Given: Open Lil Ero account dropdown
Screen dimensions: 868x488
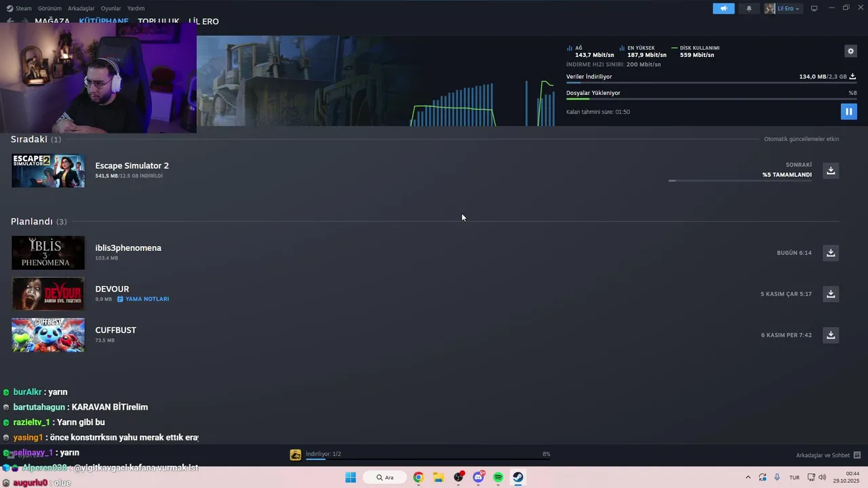Looking at the screenshot, I should [x=783, y=8].
